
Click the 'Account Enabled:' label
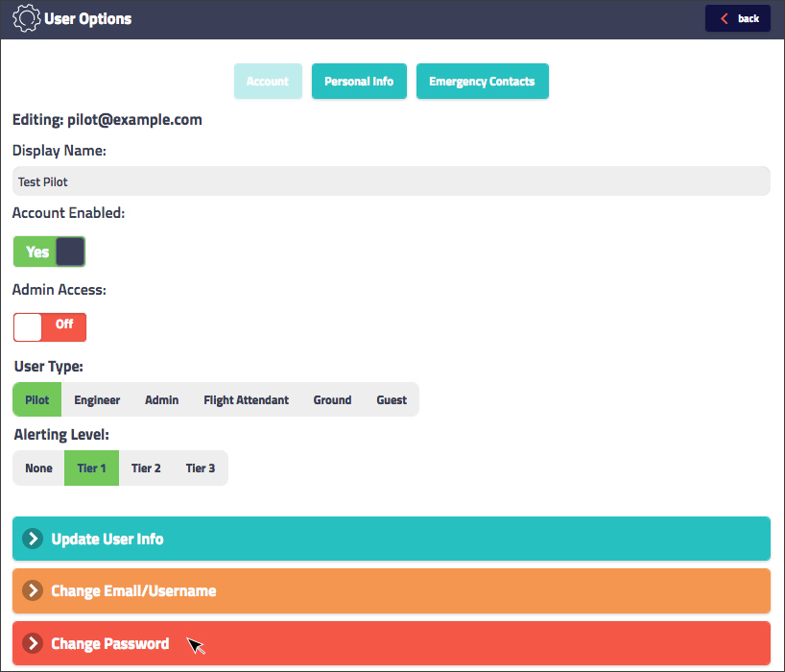click(68, 213)
